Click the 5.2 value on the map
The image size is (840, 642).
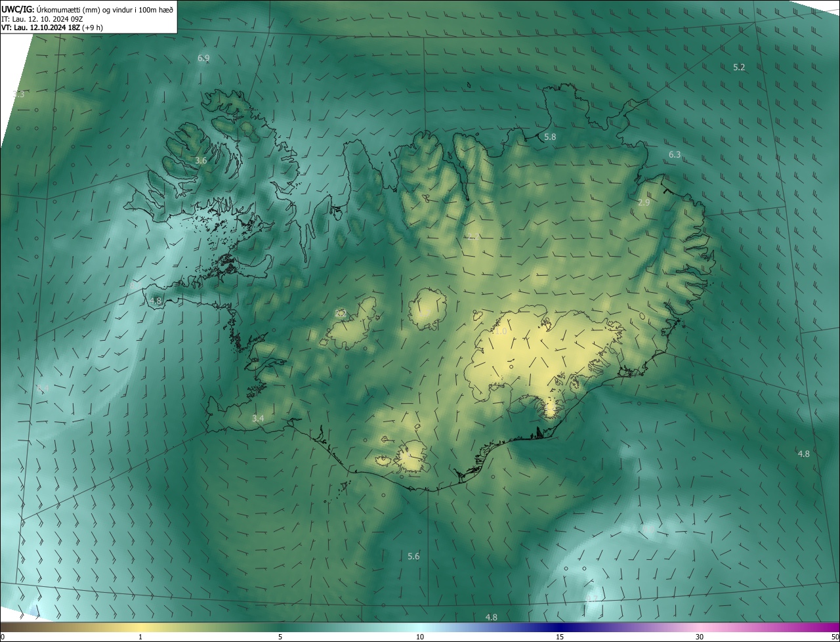(739, 67)
